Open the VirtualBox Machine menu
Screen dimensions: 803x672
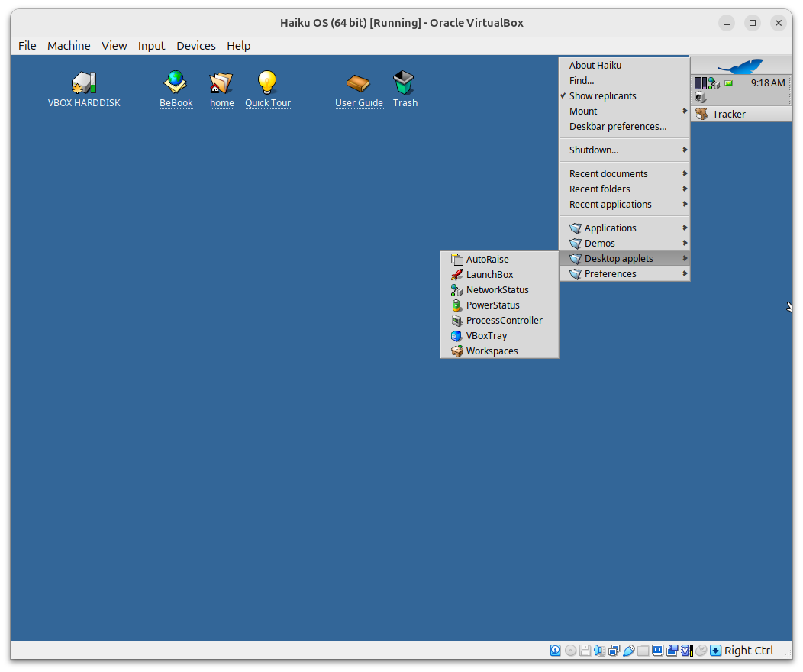click(69, 46)
